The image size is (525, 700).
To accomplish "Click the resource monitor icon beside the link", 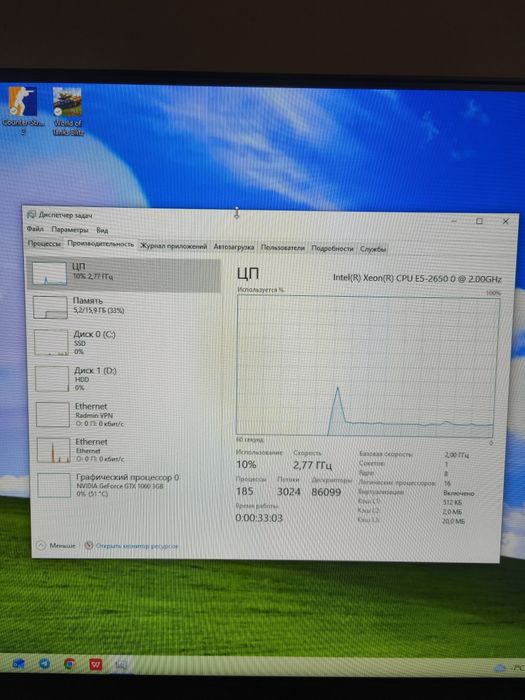I will [89, 545].
